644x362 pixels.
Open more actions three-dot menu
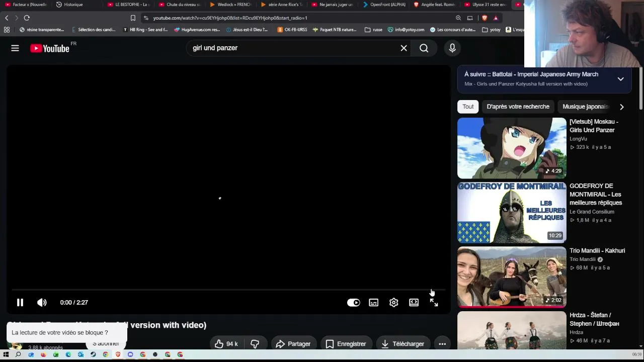tap(442, 344)
